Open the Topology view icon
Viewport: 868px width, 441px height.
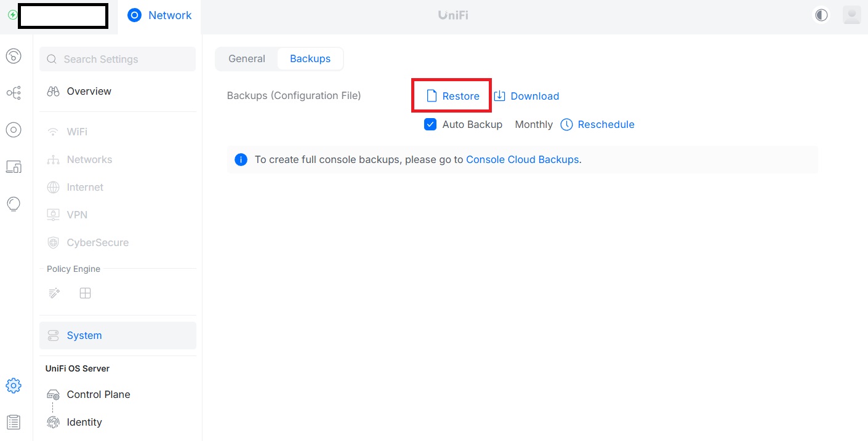[x=14, y=93]
